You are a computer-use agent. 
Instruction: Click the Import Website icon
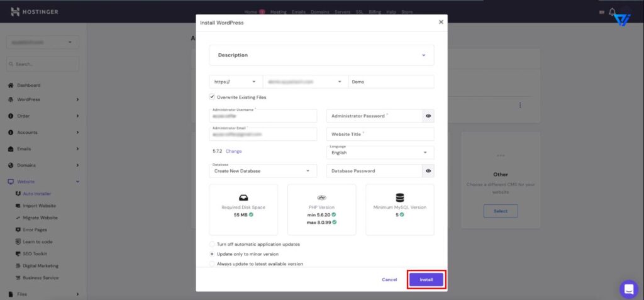(x=18, y=206)
